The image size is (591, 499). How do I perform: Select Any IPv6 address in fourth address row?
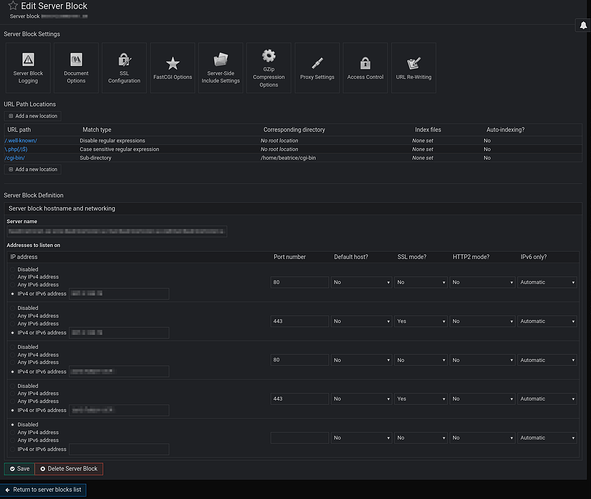tap(13, 401)
